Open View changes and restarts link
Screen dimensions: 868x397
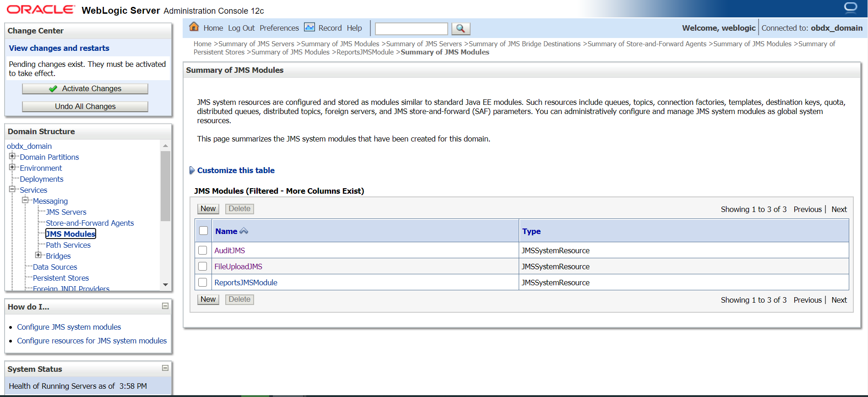[x=59, y=48]
